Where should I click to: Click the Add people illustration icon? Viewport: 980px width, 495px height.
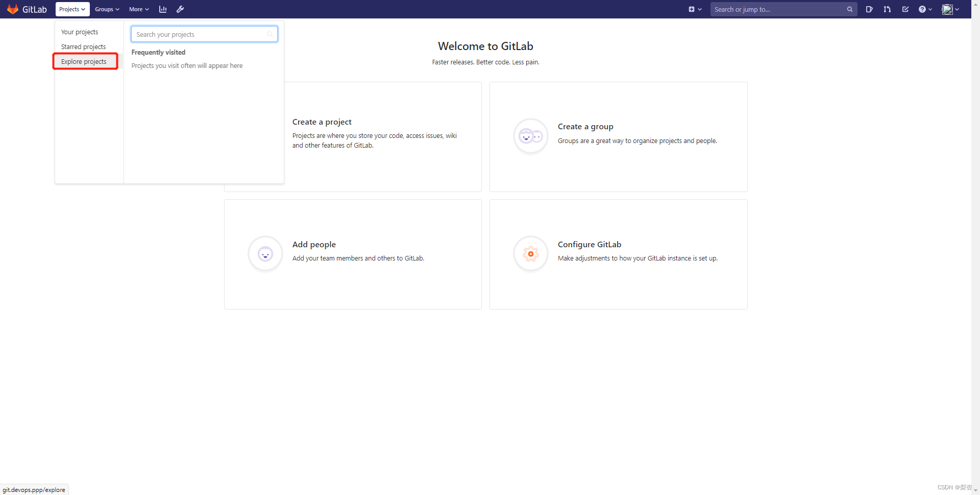(x=265, y=253)
